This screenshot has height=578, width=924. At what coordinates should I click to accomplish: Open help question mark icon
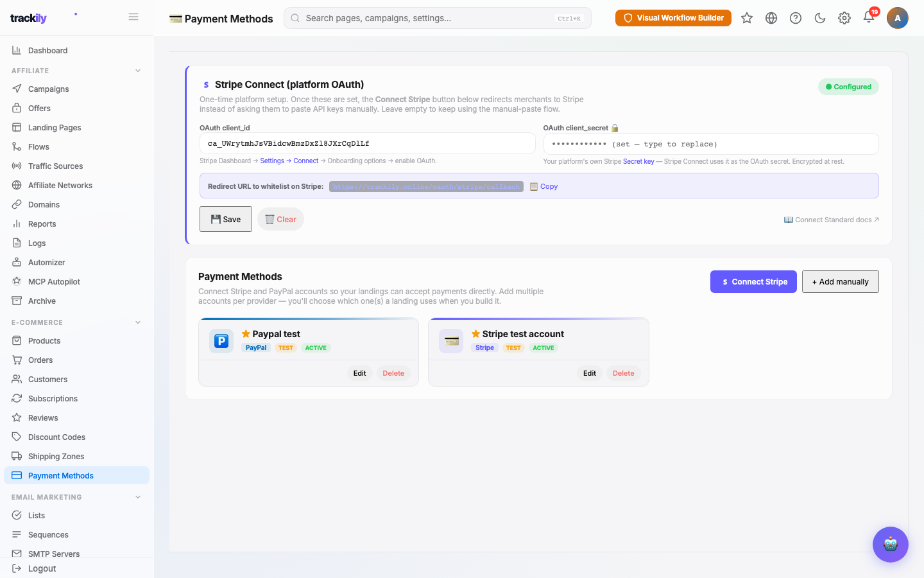(x=796, y=18)
